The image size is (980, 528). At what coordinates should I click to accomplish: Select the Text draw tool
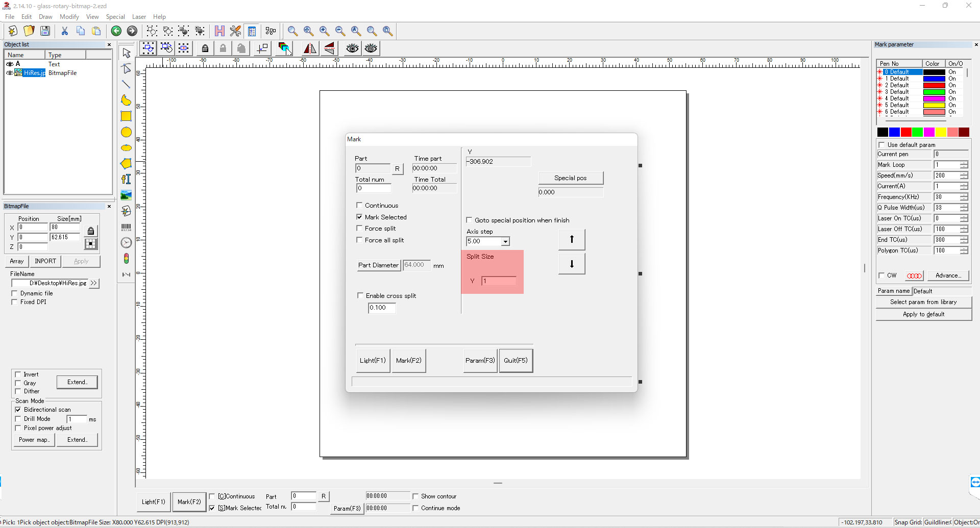126,179
